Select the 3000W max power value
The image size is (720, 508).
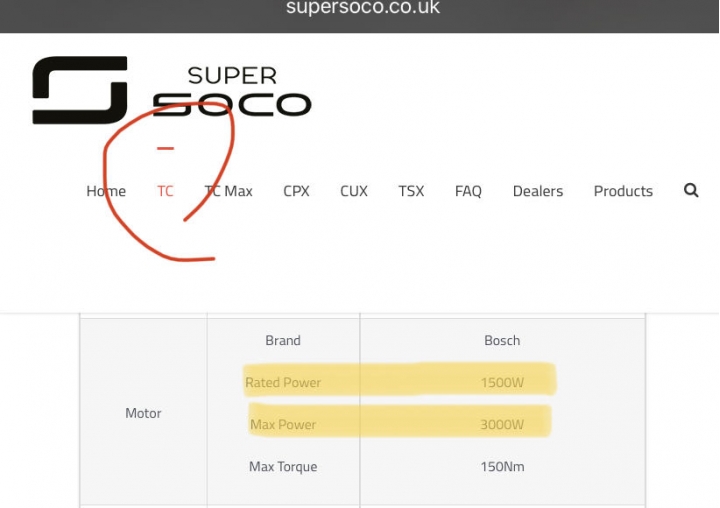click(x=502, y=425)
